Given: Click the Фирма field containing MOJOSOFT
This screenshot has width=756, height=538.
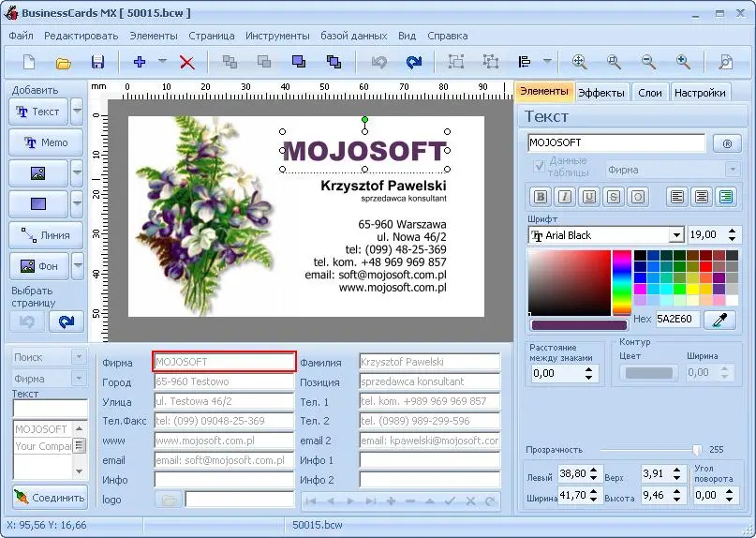Looking at the screenshot, I should (224, 362).
